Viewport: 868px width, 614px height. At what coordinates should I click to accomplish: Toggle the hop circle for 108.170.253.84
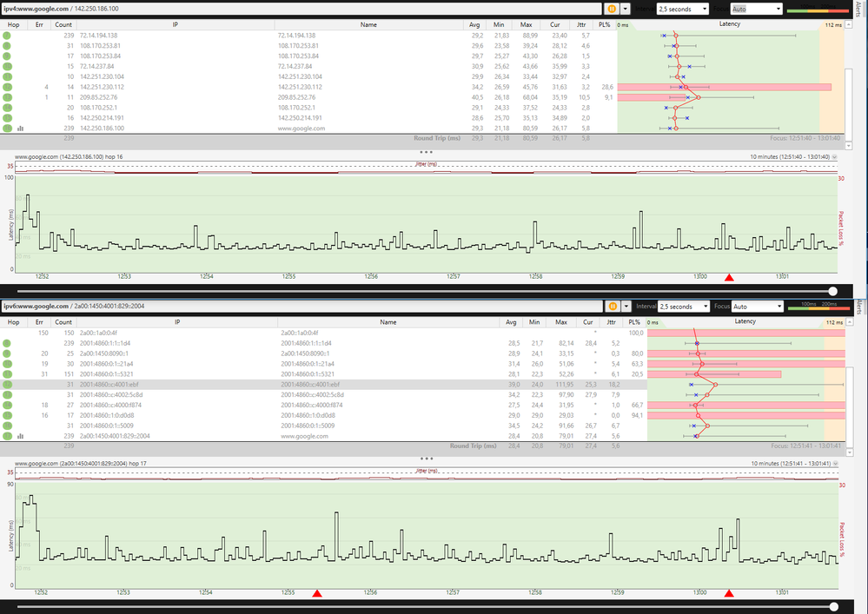7,56
